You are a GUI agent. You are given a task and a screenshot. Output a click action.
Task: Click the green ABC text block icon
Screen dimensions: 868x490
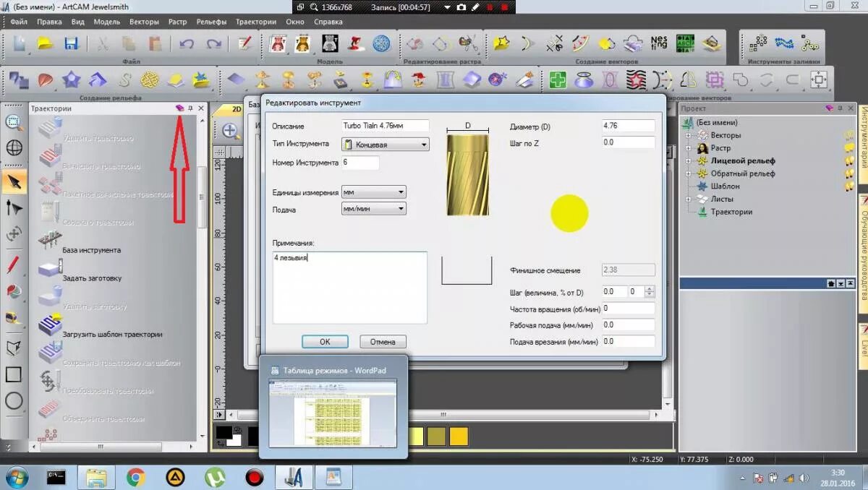pyautogui.click(x=685, y=43)
